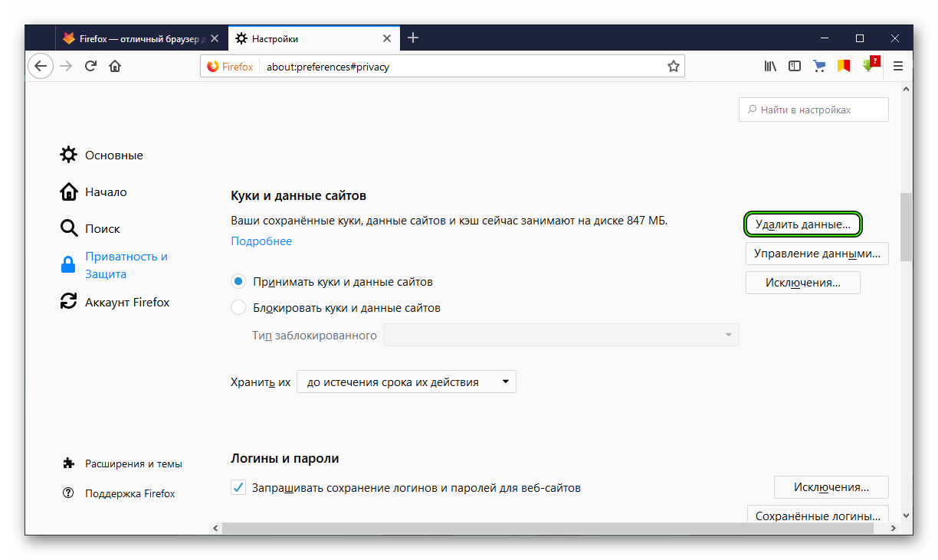Click the Найти в настройках search field
This screenshot has width=938, height=560.
[814, 110]
